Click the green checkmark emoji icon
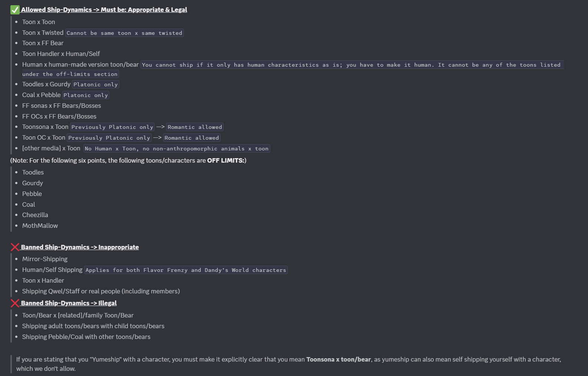Viewport: 588px width, 376px height. coord(15,10)
